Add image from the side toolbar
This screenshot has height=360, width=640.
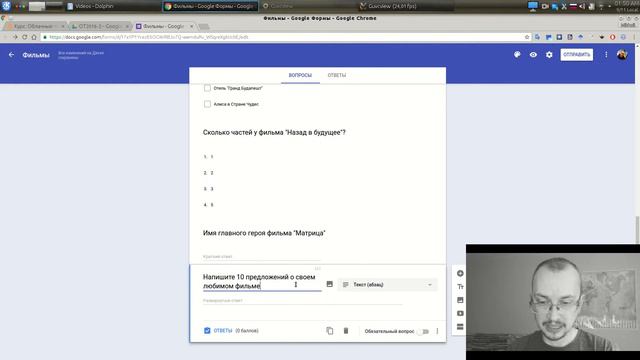[x=460, y=300]
